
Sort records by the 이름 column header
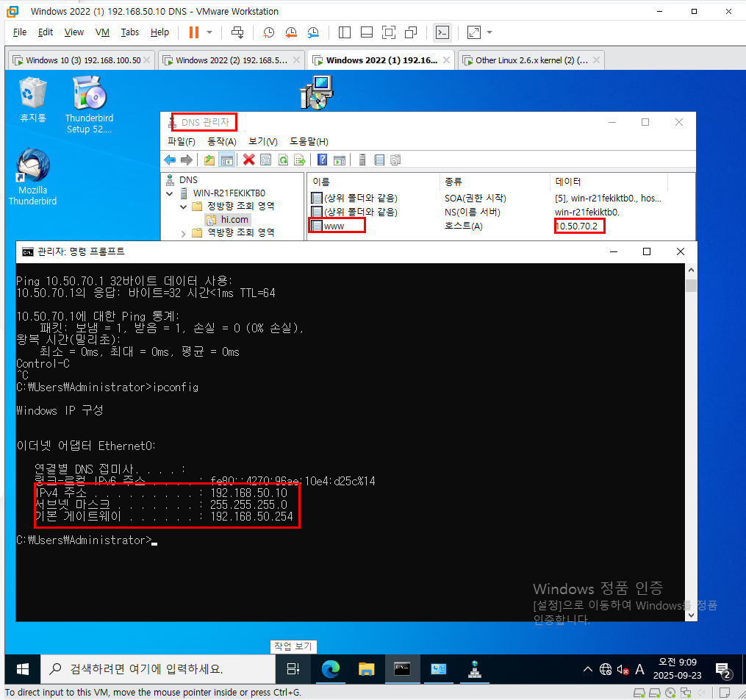click(373, 182)
